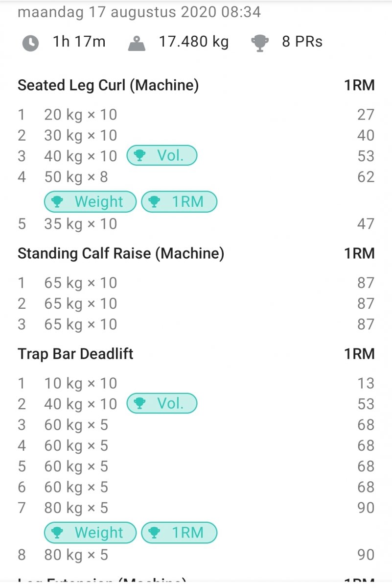Viewport: 392px width, 588px height.
Task: Select Trap Bar Deadlift set 8
Action: tap(76, 555)
